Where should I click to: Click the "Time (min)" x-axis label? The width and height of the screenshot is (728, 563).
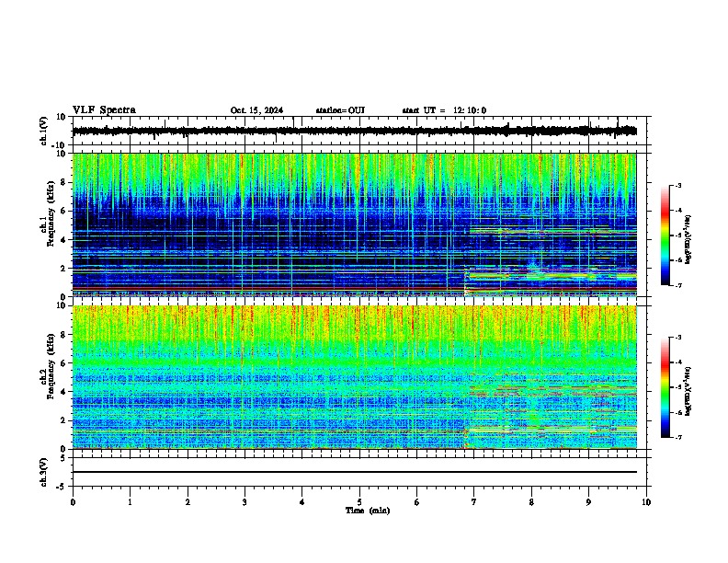click(368, 511)
